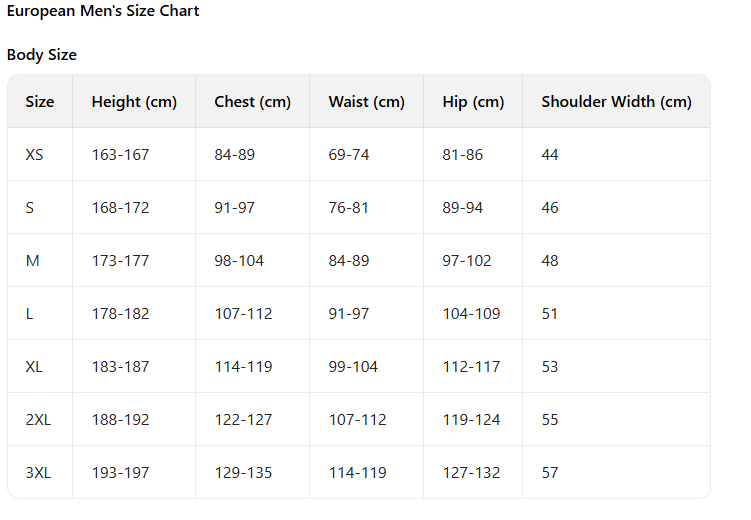Screen dimensions: 751x520
Task: Click the "Size" column header
Action: click(x=40, y=102)
